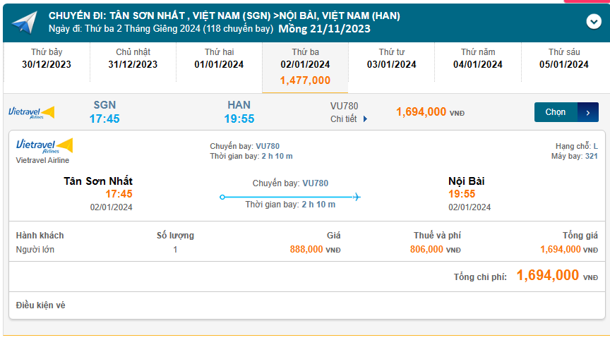This screenshot has width=610, height=364.
Task: Choose Thứ tư 03/01/2024 date tab
Action: pos(391,59)
